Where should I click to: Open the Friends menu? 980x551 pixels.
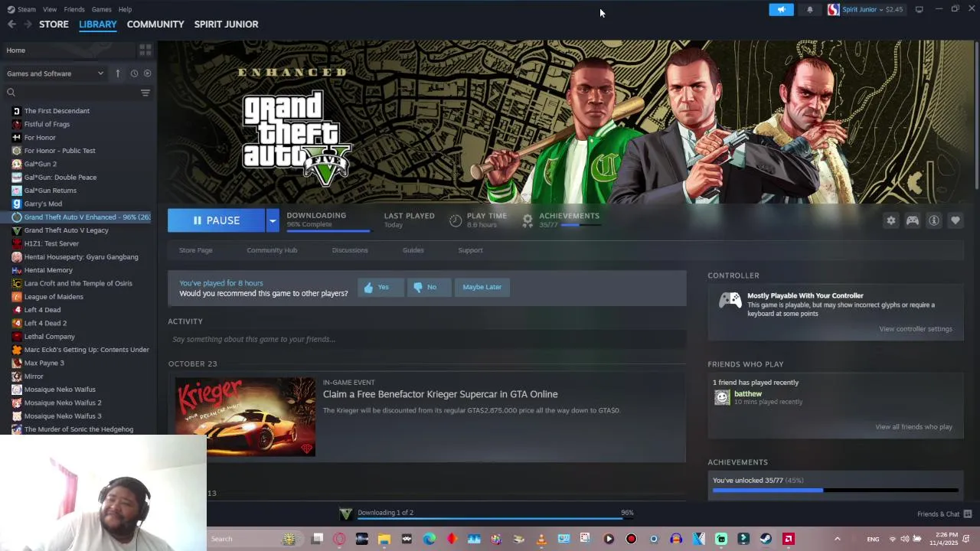[x=74, y=9]
